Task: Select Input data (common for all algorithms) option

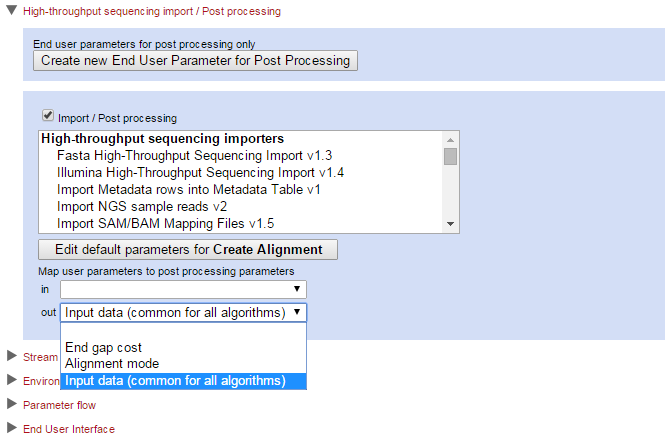Action: coord(176,380)
